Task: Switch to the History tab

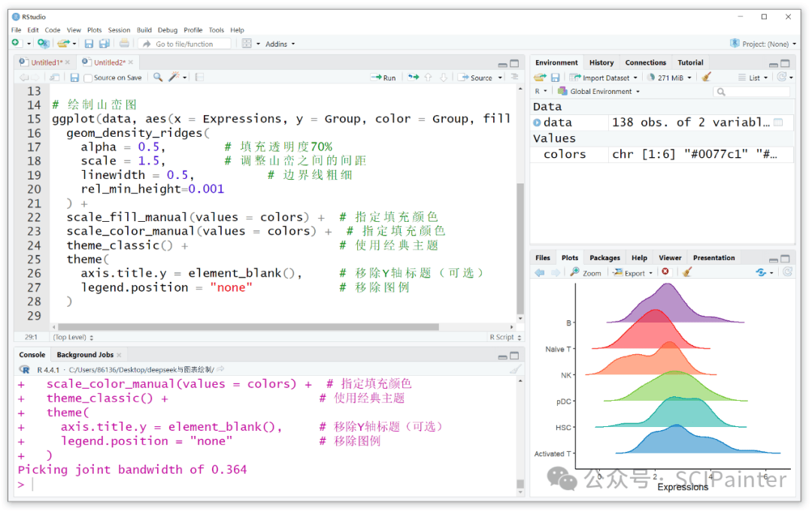Action: pos(601,62)
